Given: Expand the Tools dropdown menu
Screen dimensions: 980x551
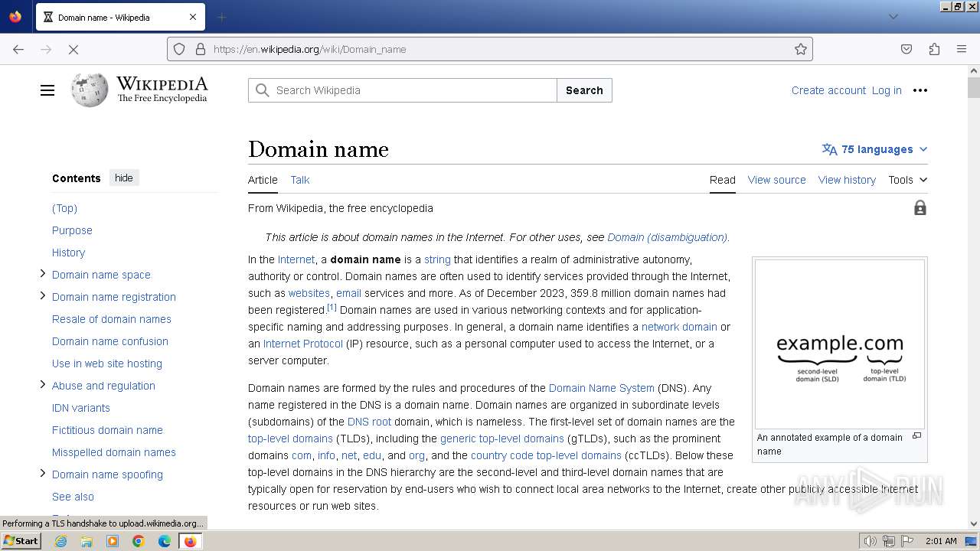Looking at the screenshot, I should [x=908, y=180].
